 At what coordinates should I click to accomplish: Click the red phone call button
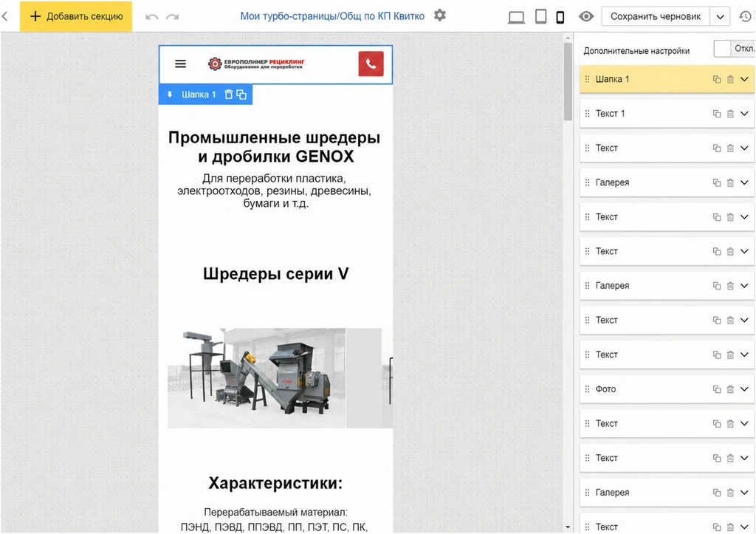click(x=371, y=64)
